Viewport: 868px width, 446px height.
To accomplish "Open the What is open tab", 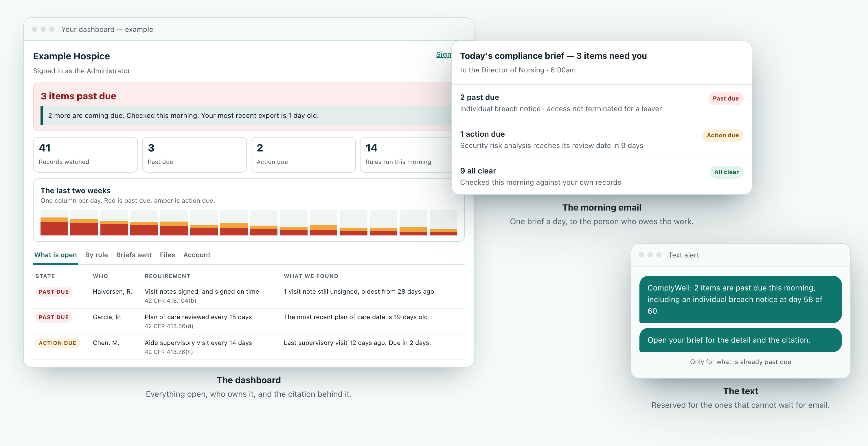I will tap(56, 255).
